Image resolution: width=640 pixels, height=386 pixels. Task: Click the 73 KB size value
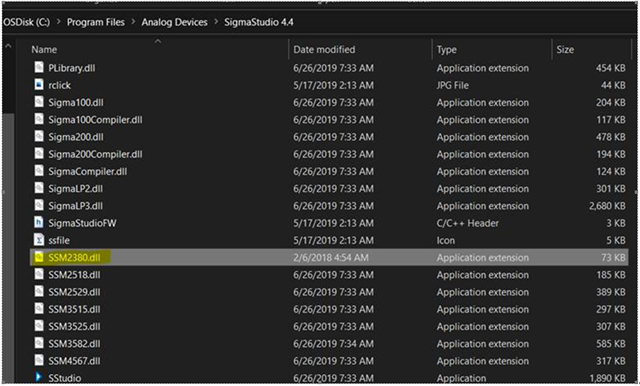coord(613,257)
